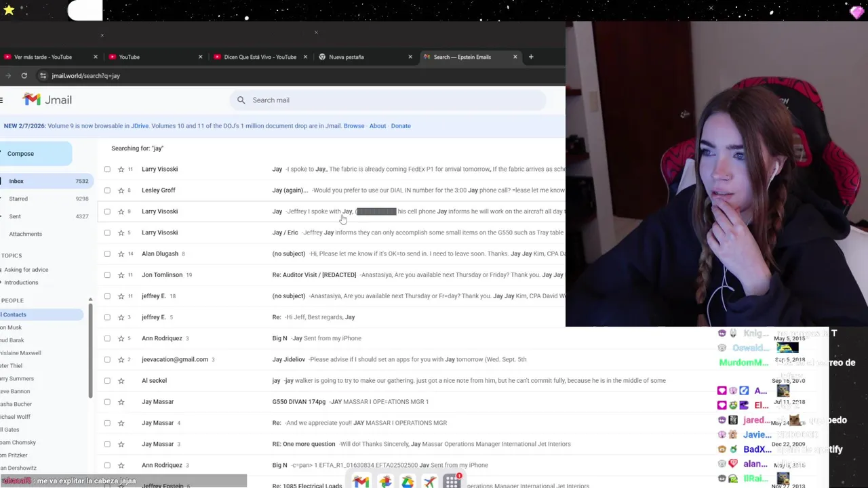Screen dimensions: 868x488
Task: Check the box for the jeffrey E. 'Re:' email
Action: [x=107, y=317]
